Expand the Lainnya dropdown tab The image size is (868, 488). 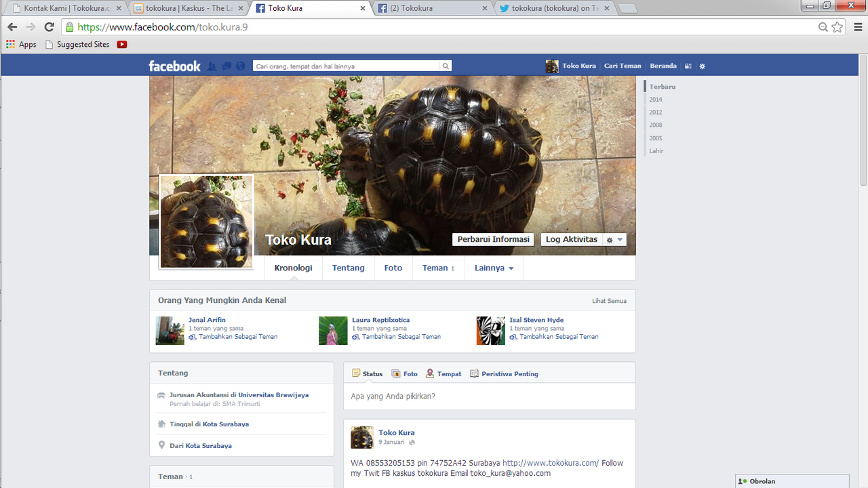click(x=494, y=268)
